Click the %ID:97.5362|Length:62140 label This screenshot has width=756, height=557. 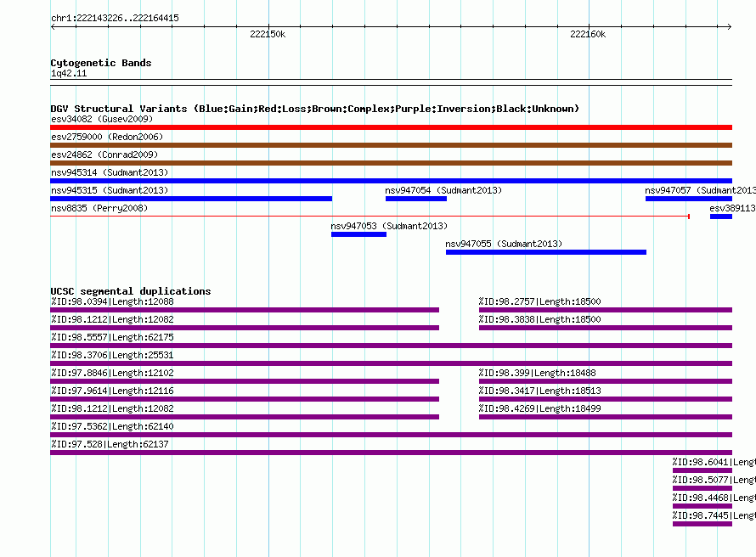(112, 426)
